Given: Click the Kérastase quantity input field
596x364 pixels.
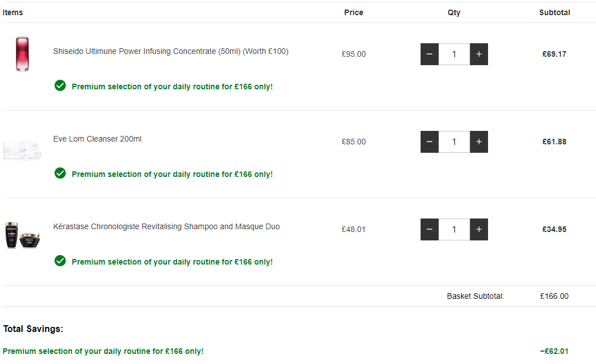Looking at the screenshot, I should (x=454, y=230).
